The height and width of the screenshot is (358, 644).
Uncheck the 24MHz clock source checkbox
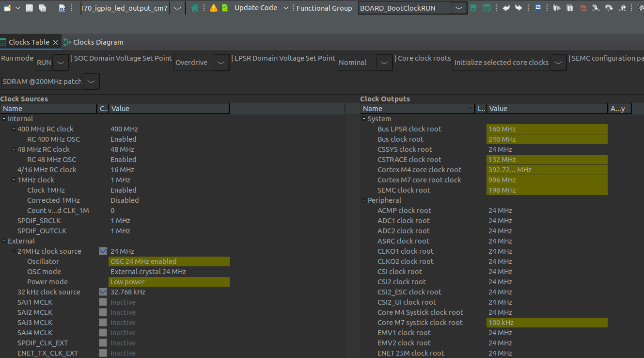click(x=103, y=251)
